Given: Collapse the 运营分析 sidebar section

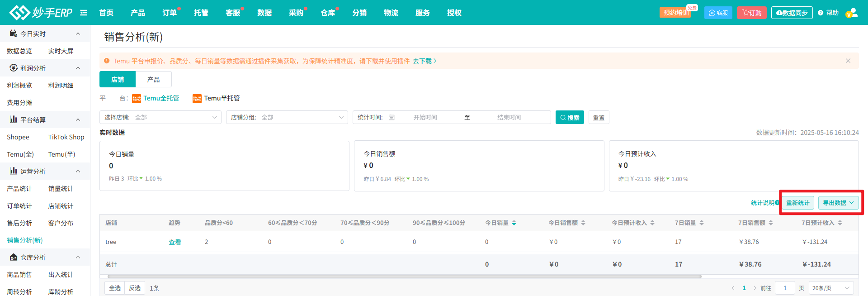Looking at the screenshot, I should 78,171.
